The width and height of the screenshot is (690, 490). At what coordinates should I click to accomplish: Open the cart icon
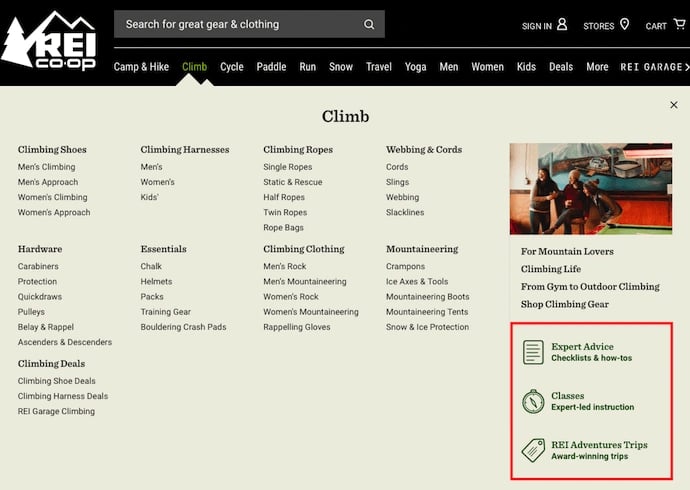pos(679,24)
